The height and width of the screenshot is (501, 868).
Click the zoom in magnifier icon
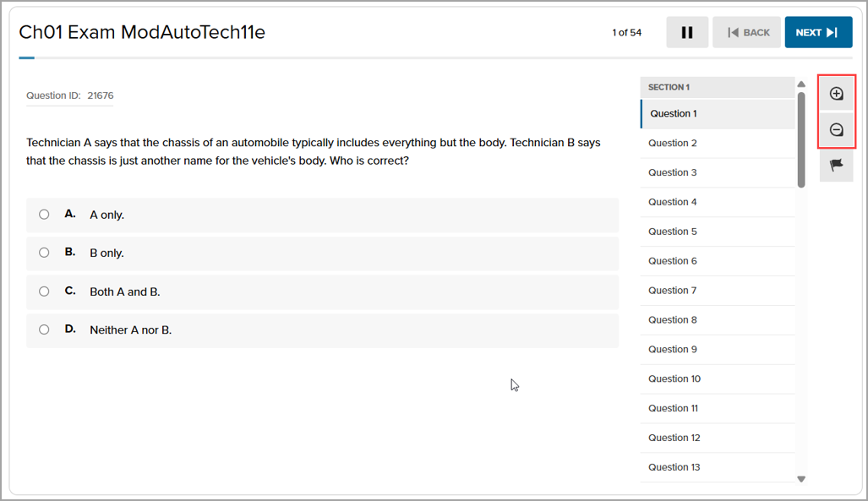tap(836, 94)
